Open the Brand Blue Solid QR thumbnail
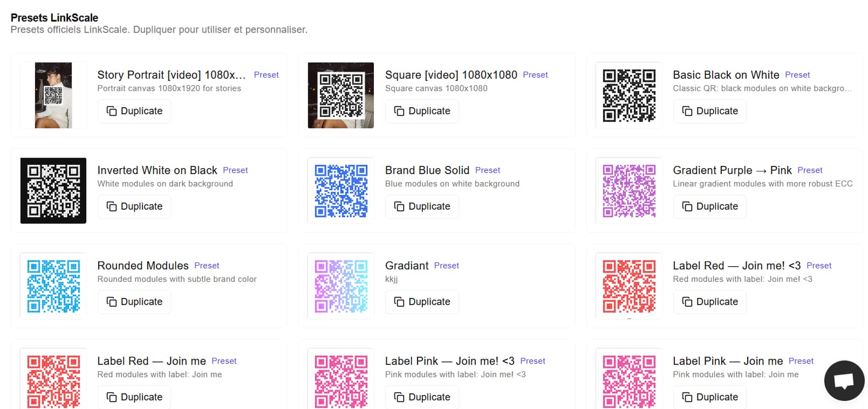 [x=340, y=191]
